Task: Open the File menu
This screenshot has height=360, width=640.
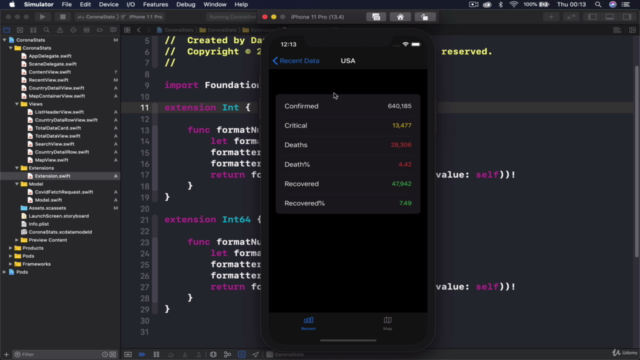Action: (67, 4)
